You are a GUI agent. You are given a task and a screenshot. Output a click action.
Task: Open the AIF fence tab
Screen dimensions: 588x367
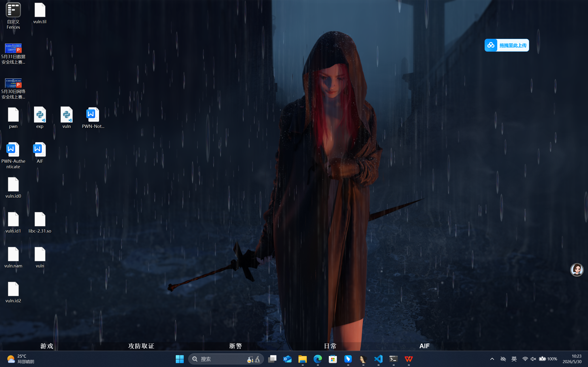click(424, 346)
